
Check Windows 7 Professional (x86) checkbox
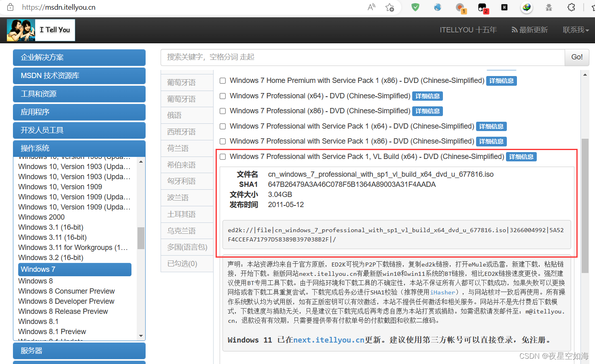coord(222,111)
